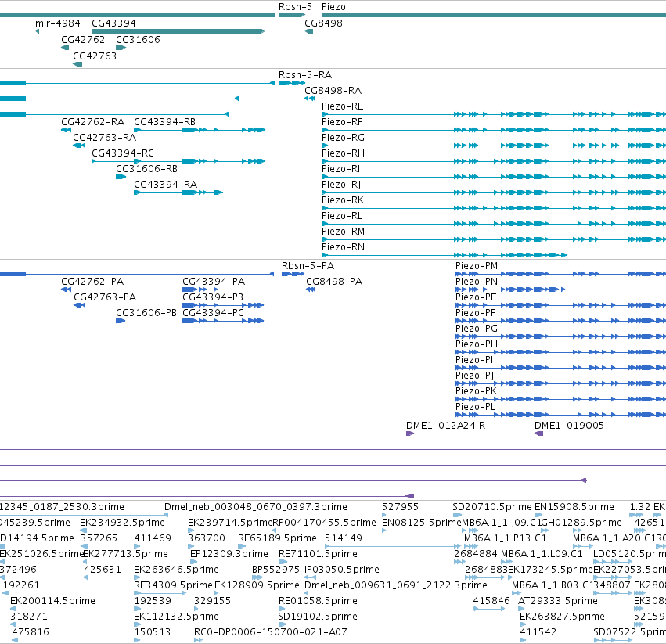
Task: Select Dmel_neb_003048_0670_0397.3prime feature
Action: (256, 507)
